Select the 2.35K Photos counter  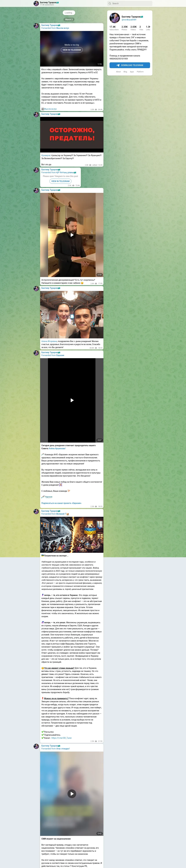tap(125, 28)
